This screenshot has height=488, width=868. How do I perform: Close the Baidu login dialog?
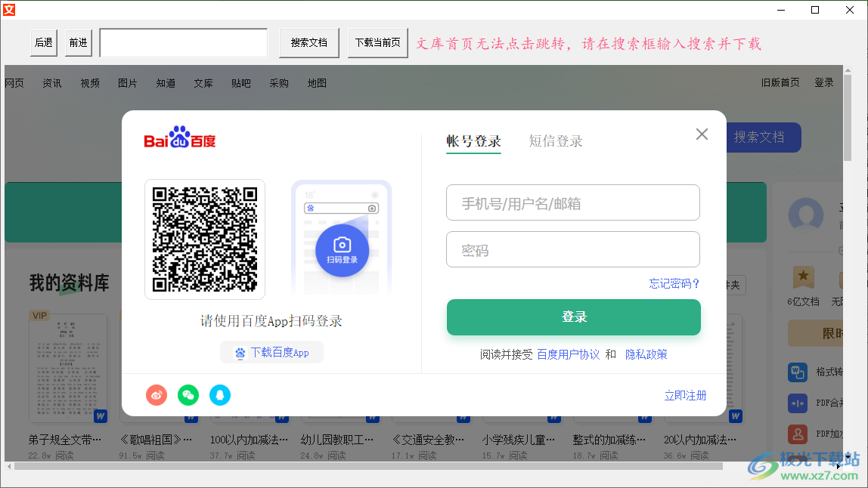pyautogui.click(x=702, y=134)
